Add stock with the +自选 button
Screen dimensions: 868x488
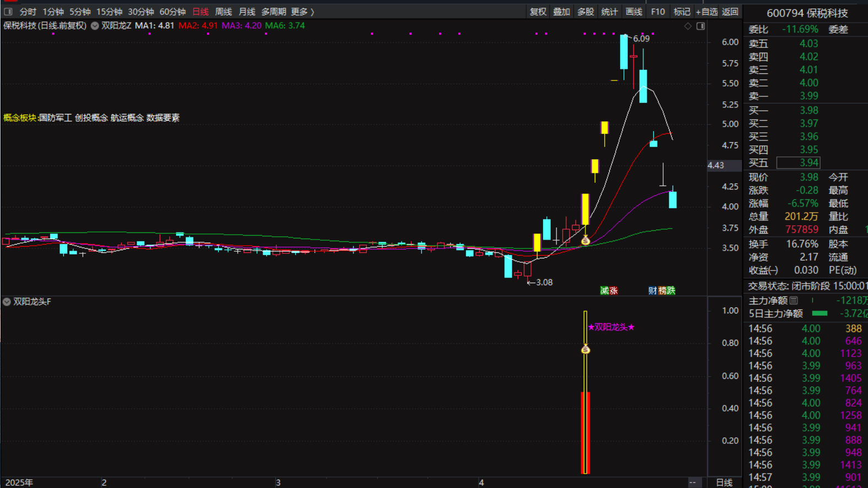707,12
